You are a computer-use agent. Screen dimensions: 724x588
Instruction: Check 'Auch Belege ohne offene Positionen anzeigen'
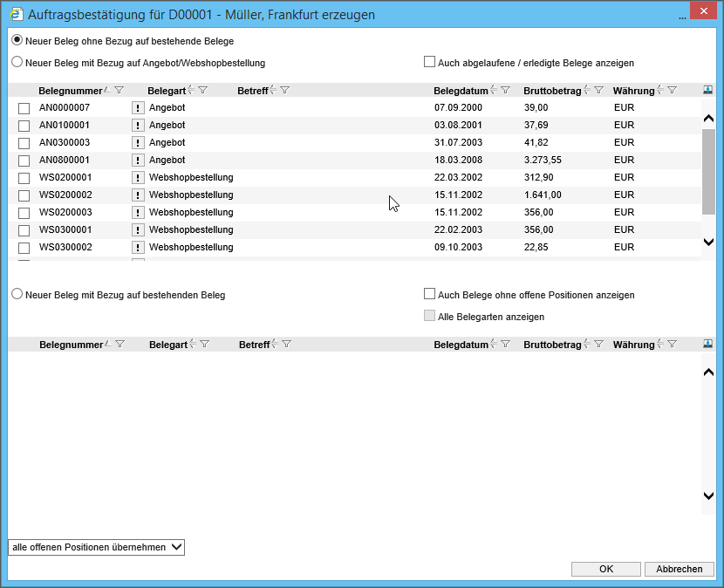coord(429,294)
